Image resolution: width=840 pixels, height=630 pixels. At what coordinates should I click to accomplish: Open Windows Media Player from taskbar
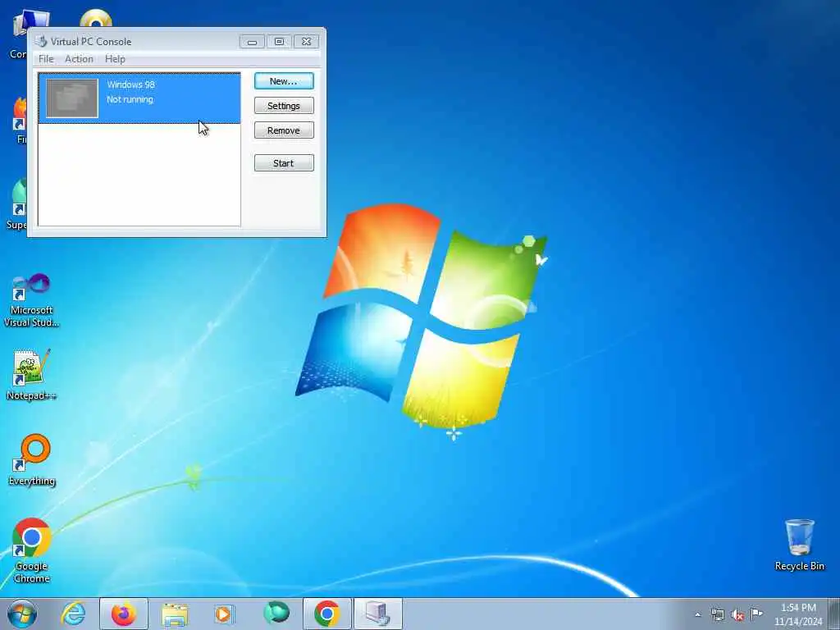point(224,614)
